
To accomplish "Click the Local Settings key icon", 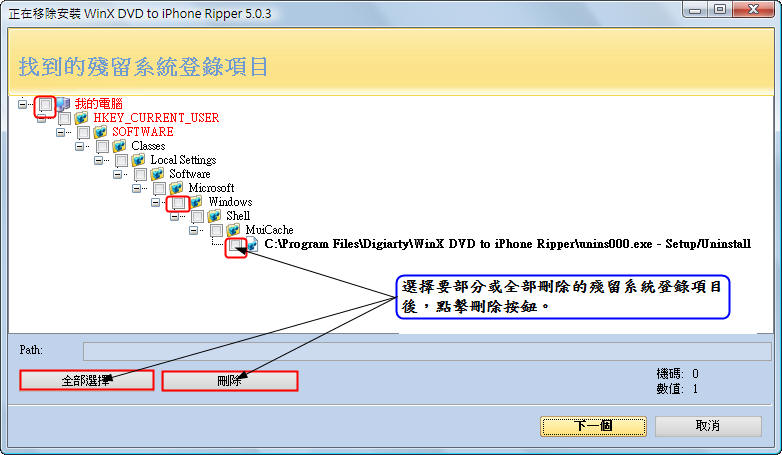I will click(139, 160).
